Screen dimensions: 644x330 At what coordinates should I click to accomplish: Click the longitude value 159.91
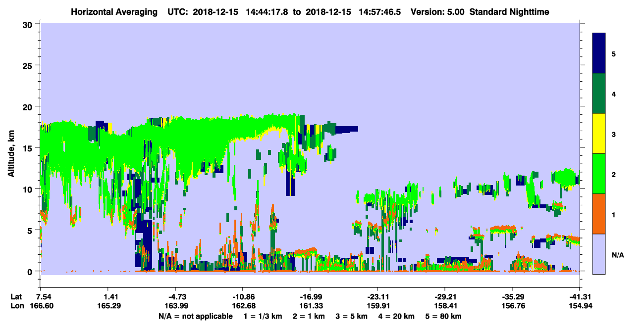(x=377, y=306)
